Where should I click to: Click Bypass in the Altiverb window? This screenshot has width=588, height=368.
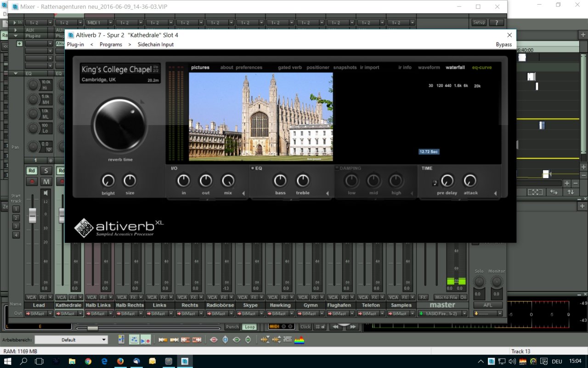pyautogui.click(x=504, y=45)
